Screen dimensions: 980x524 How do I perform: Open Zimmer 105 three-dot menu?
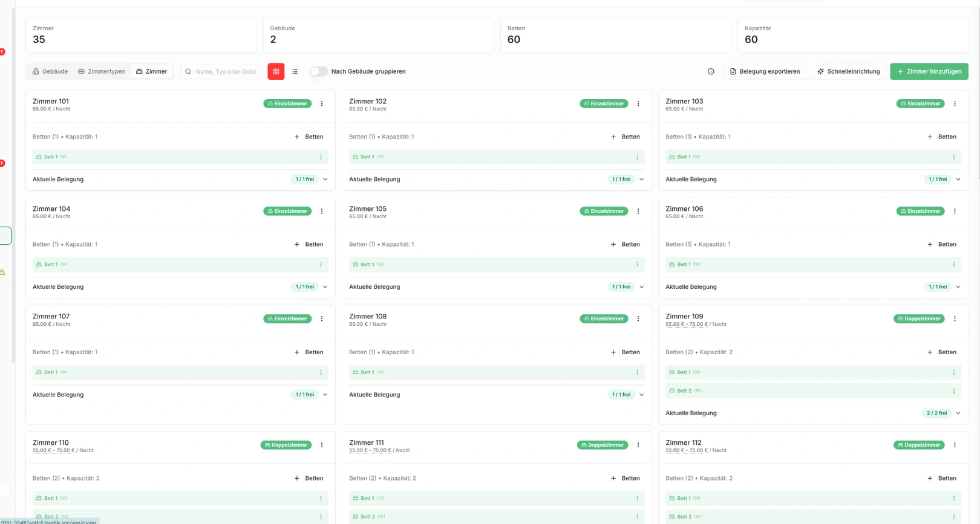coord(638,212)
